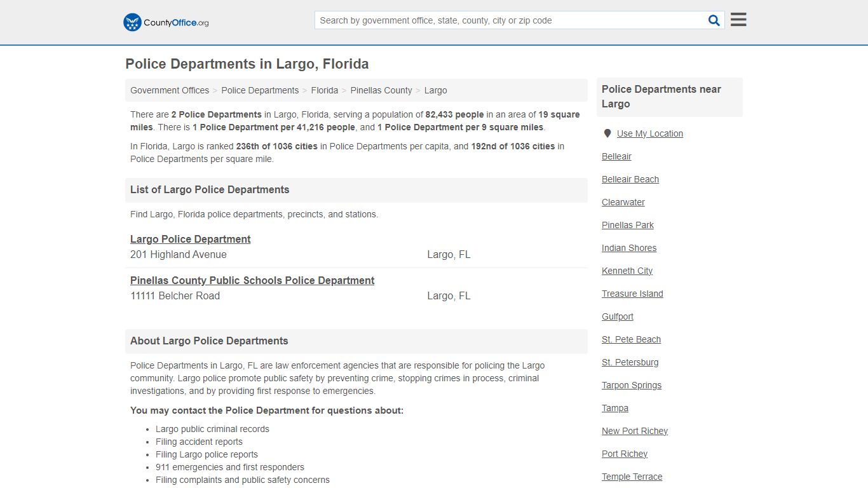Image resolution: width=868 pixels, height=488 pixels.
Task: Click Filing Largo police reports item
Action: (x=207, y=454)
